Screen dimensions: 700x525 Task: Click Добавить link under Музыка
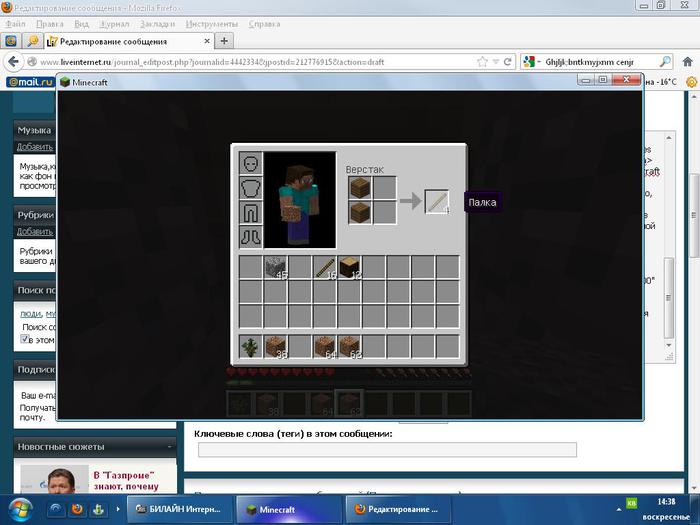pos(35,147)
